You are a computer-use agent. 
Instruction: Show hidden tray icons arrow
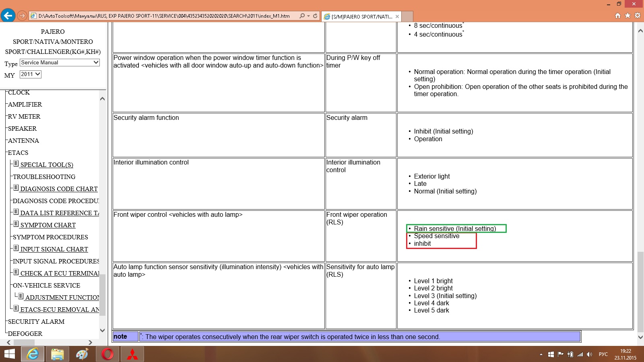[x=541, y=354]
